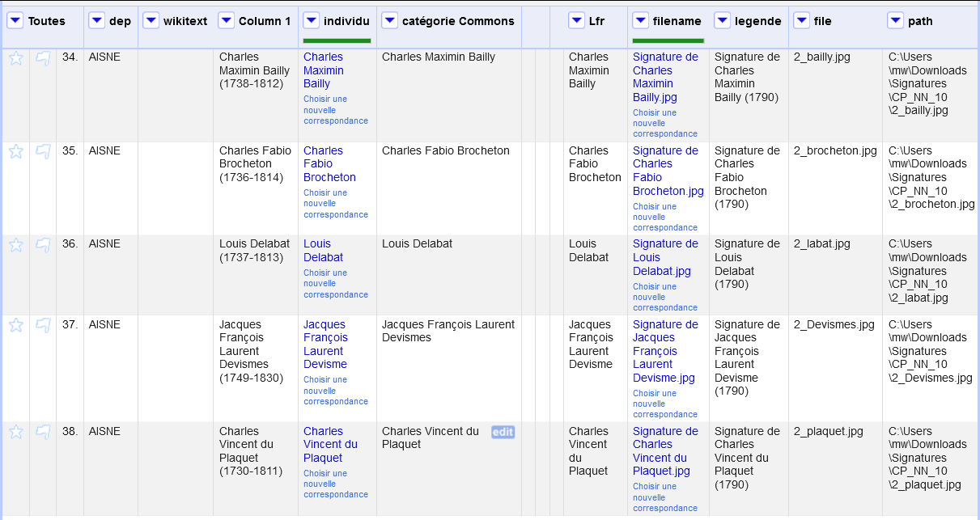980x520 pixels.
Task: Select Column 1 cell Charles Fabio Brocheton (1736-1814)
Action: pyautogui.click(x=256, y=188)
